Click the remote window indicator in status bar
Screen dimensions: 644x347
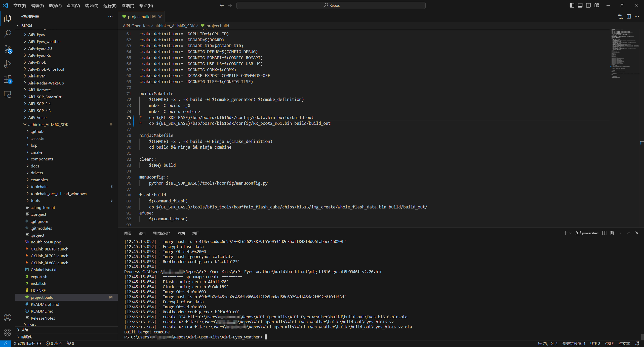(x=5, y=343)
